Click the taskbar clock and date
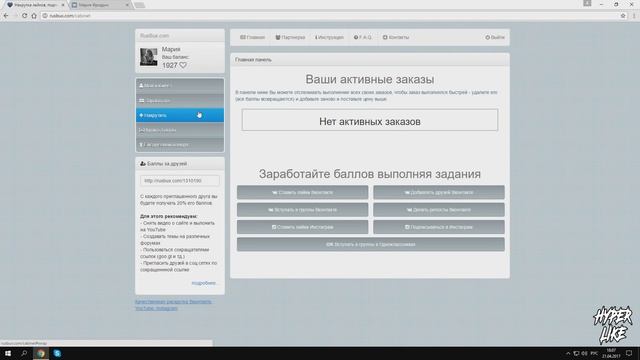This screenshot has height=360, width=640. pos(611,353)
